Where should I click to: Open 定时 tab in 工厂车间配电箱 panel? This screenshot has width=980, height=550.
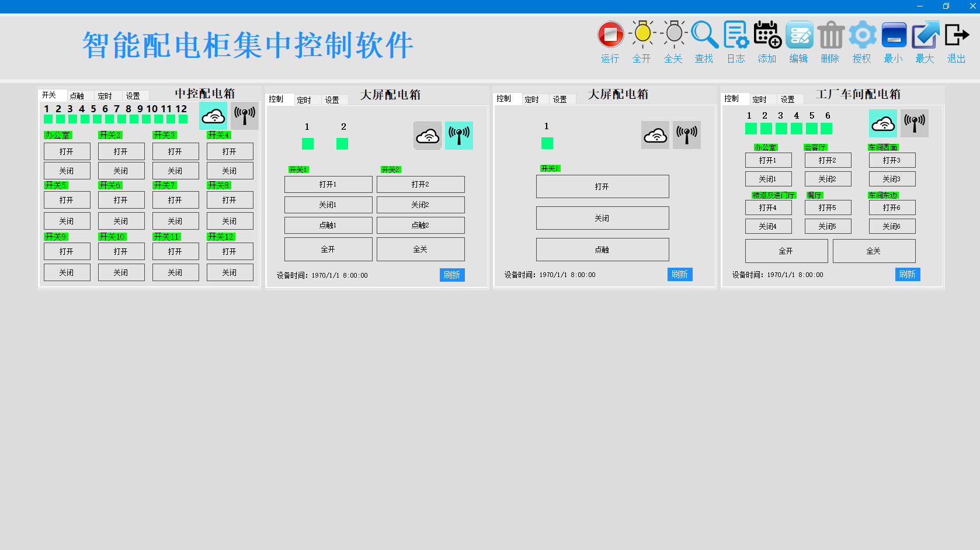coord(759,99)
